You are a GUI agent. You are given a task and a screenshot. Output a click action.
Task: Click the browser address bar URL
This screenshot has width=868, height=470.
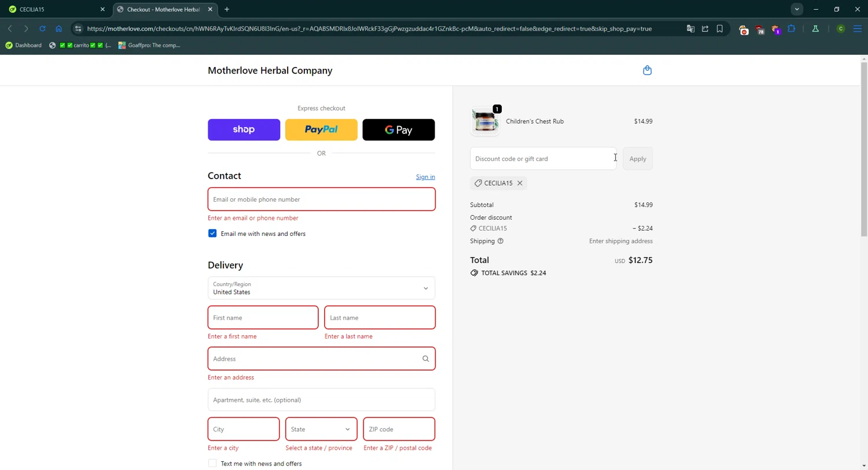pyautogui.click(x=369, y=28)
